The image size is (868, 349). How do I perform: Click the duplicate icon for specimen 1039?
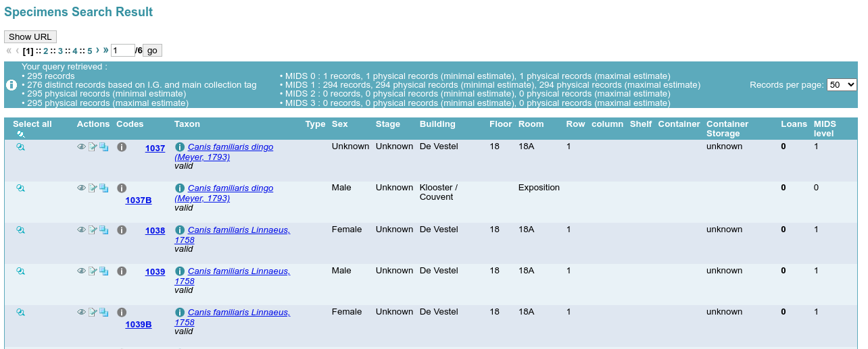click(103, 271)
